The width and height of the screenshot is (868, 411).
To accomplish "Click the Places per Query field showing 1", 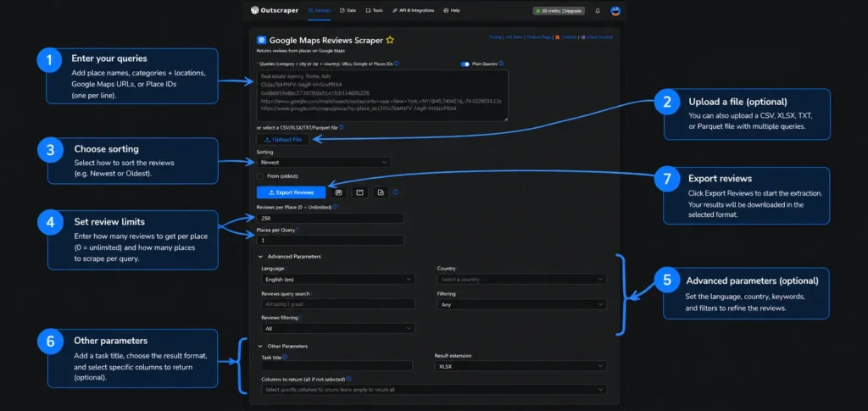I will [x=331, y=240].
